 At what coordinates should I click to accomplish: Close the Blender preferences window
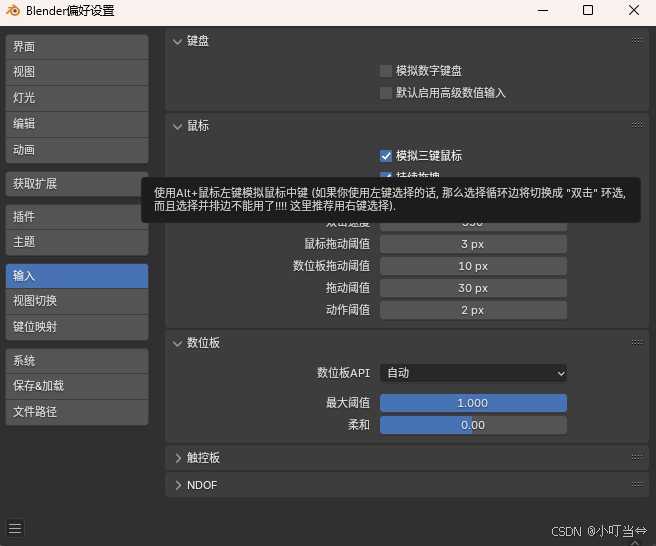click(x=633, y=10)
